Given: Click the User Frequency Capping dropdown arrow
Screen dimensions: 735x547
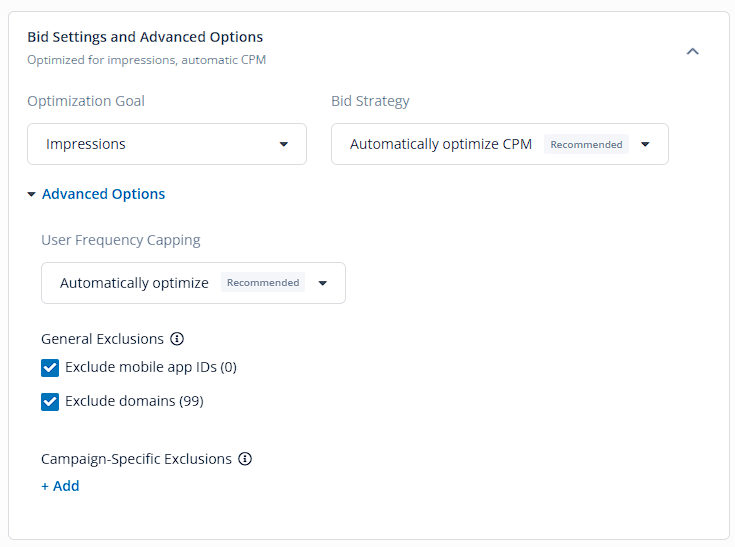Looking at the screenshot, I should [322, 283].
